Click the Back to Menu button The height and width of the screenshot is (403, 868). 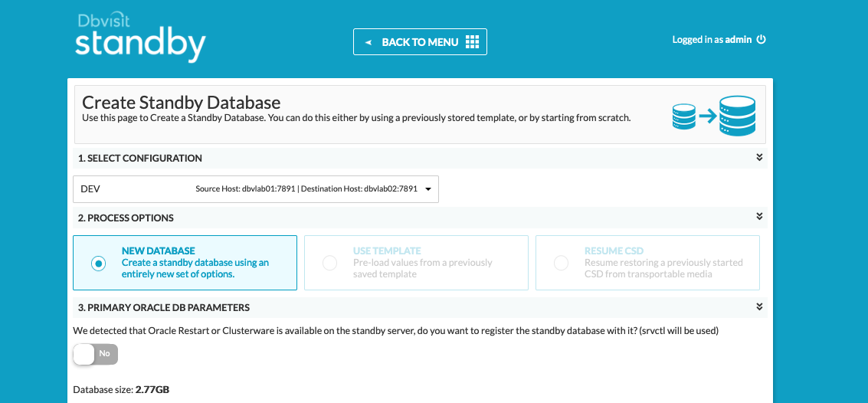click(420, 42)
